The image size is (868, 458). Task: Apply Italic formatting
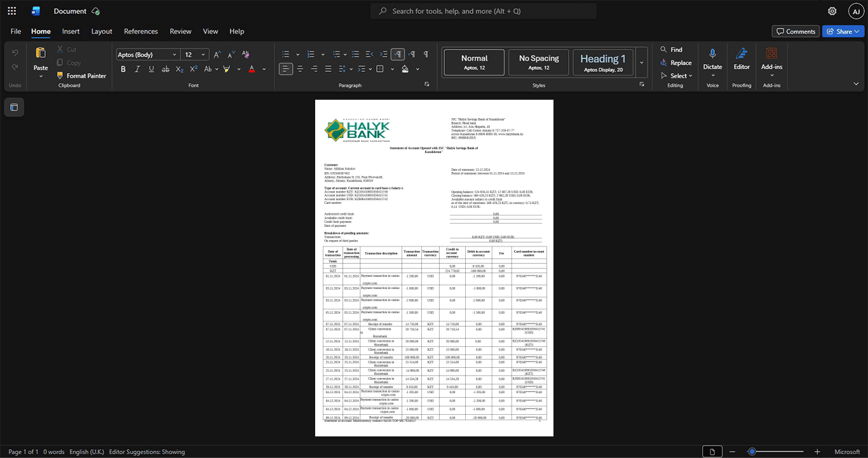(x=137, y=69)
